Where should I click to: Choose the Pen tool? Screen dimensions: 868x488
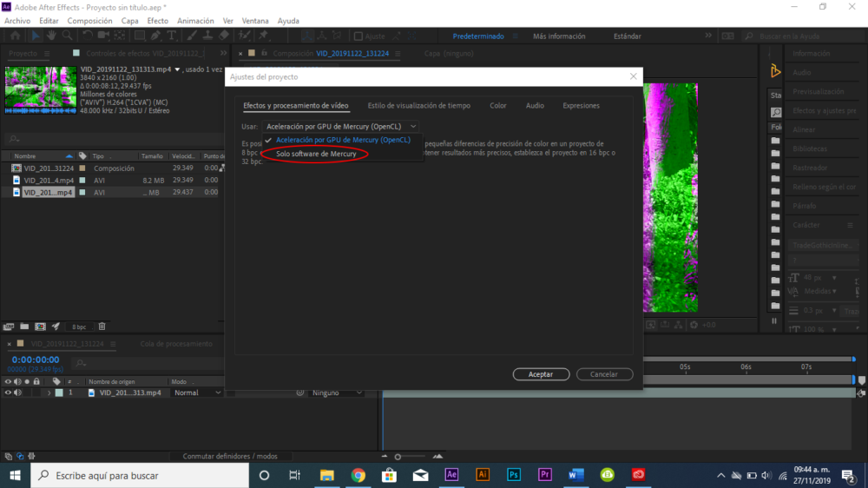tap(156, 36)
